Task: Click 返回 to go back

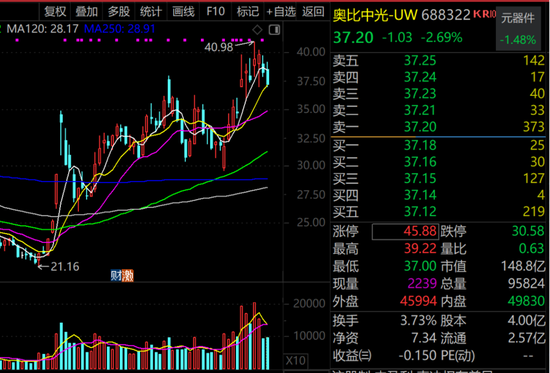Action: coord(313,12)
